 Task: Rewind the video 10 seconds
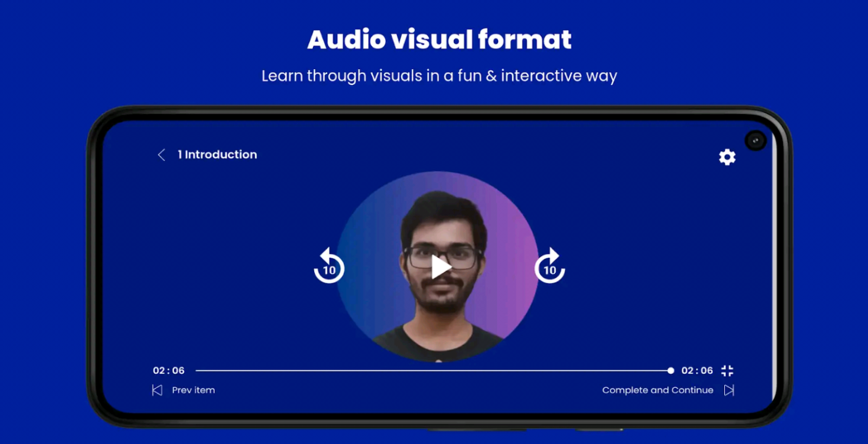click(329, 266)
